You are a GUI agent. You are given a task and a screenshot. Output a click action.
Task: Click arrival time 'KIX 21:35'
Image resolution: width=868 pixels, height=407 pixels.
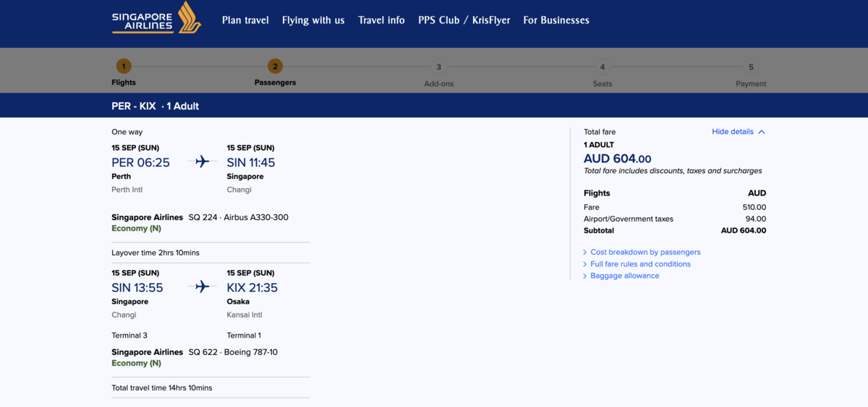[x=252, y=288]
